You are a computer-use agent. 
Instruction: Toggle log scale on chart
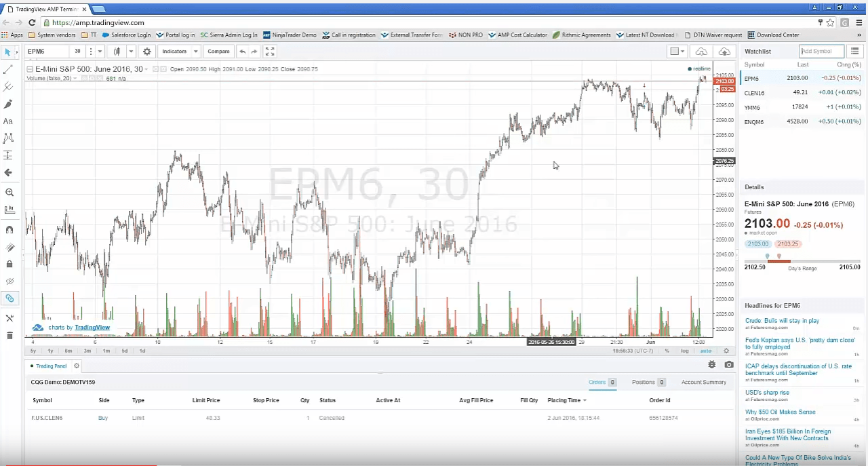(685, 351)
